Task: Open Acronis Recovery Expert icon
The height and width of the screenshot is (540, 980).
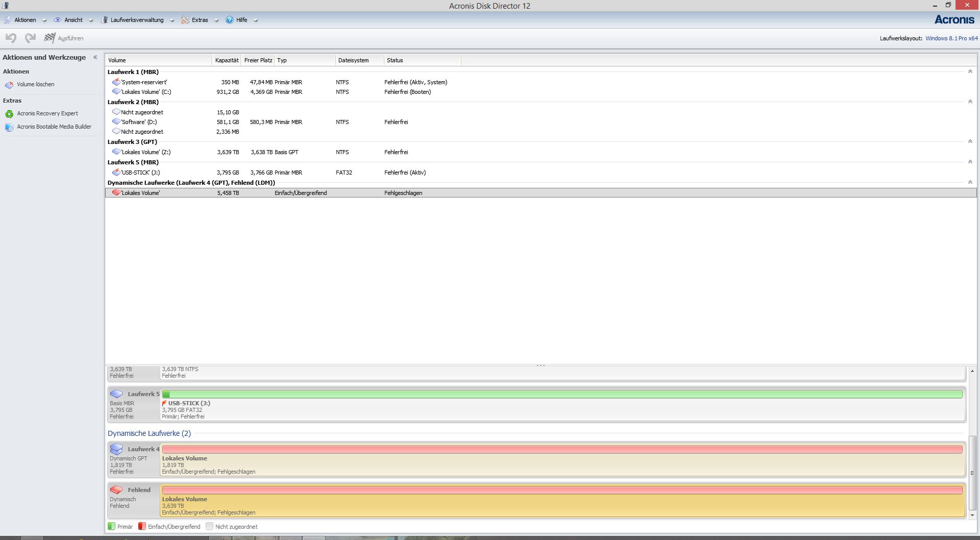Action: (9, 114)
